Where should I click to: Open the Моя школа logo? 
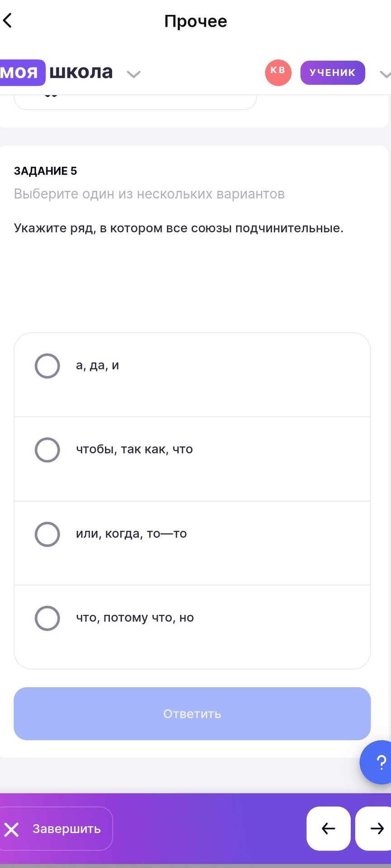tap(56, 72)
